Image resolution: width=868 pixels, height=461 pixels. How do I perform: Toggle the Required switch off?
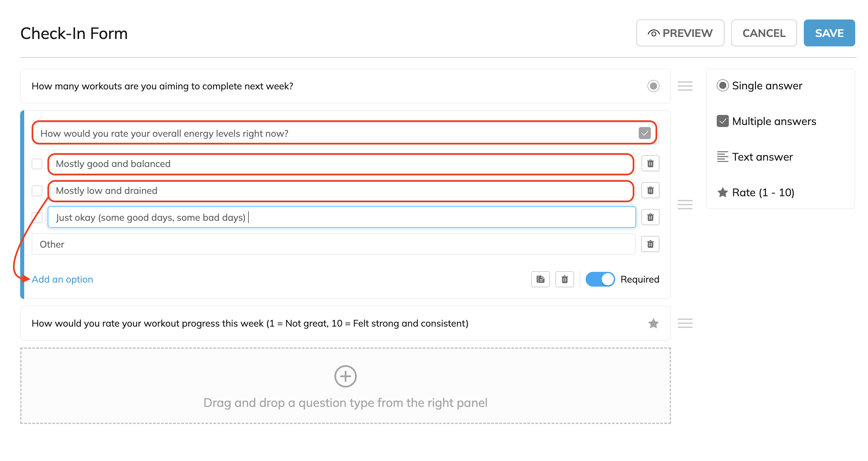pos(600,279)
